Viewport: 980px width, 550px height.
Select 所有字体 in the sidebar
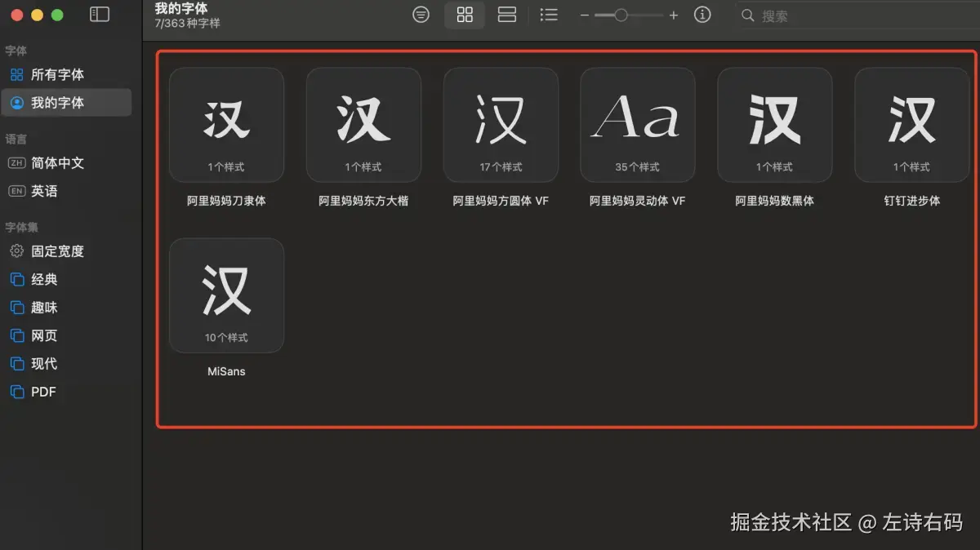[x=66, y=74]
